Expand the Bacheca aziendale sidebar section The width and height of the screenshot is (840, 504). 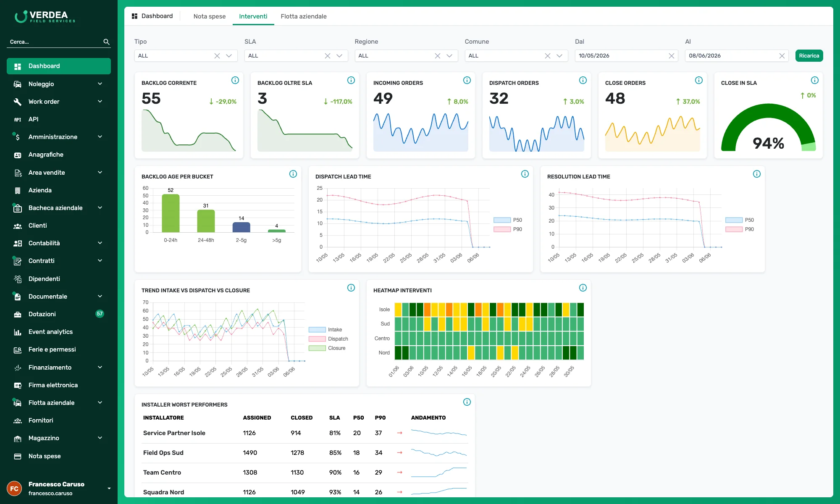100,208
